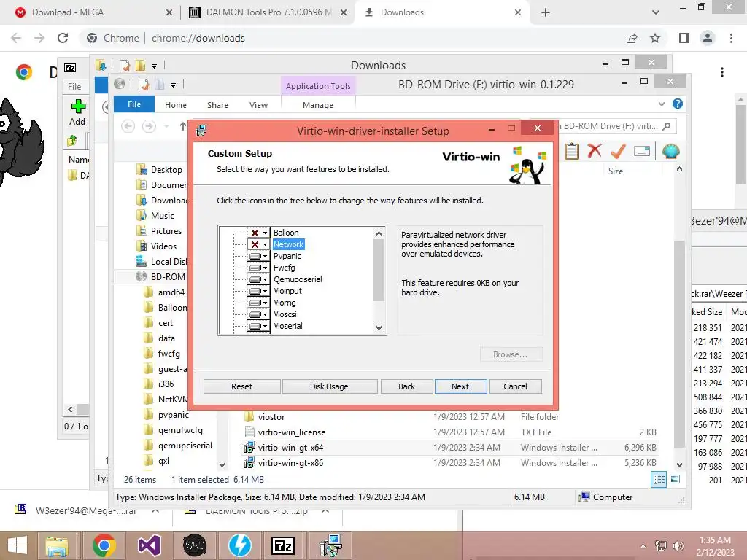Click Explorer help question mark icon

coord(678,104)
